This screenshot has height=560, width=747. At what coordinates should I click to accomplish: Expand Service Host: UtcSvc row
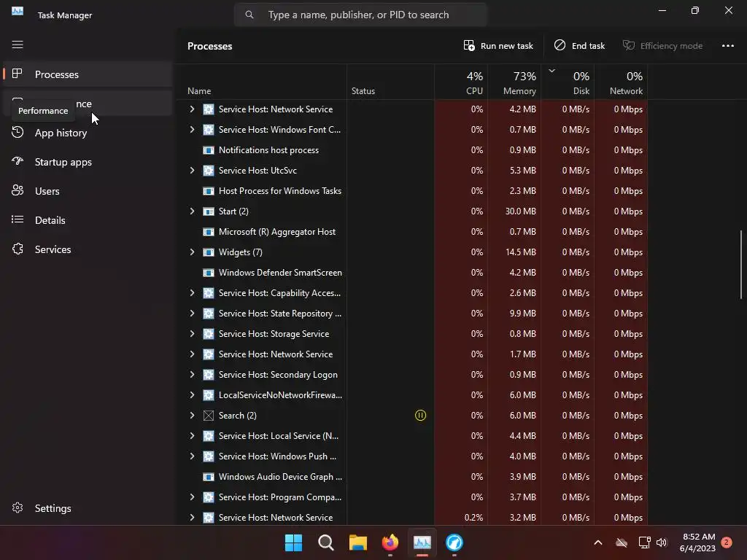coord(192,171)
